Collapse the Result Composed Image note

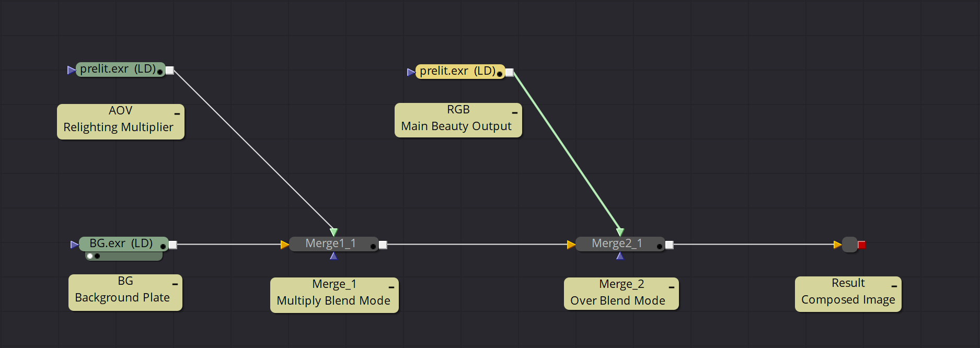[x=894, y=286]
